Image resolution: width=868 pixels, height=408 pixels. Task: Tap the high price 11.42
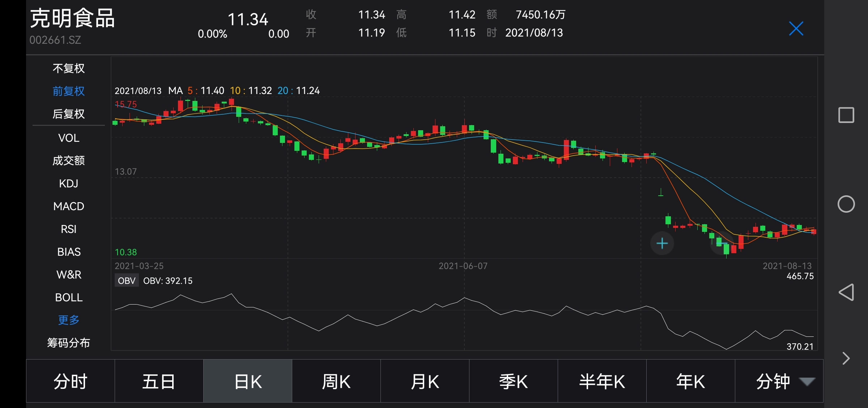[x=462, y=14]
